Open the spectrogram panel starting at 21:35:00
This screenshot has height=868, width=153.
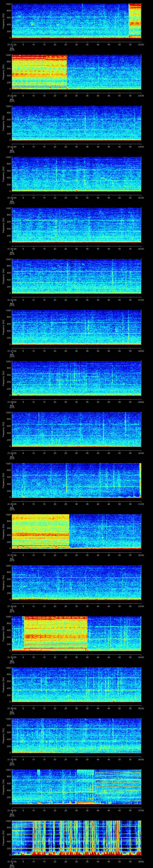pos(76,736)
